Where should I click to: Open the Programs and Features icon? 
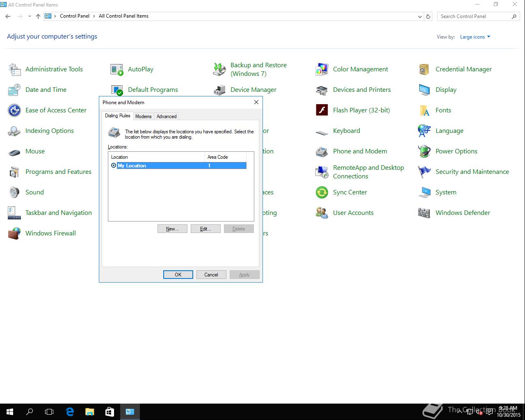tap(14, 172)
